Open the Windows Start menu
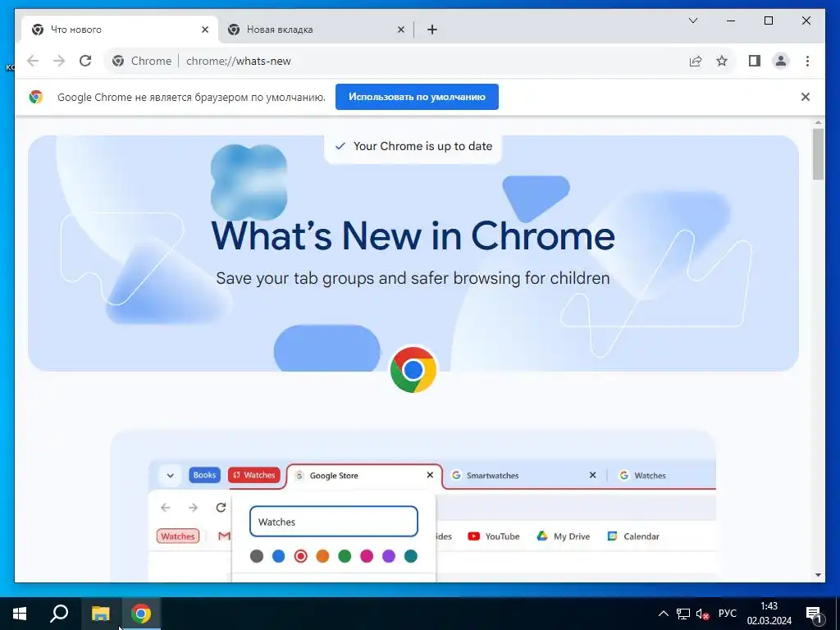840x630 pixels. 20,614
